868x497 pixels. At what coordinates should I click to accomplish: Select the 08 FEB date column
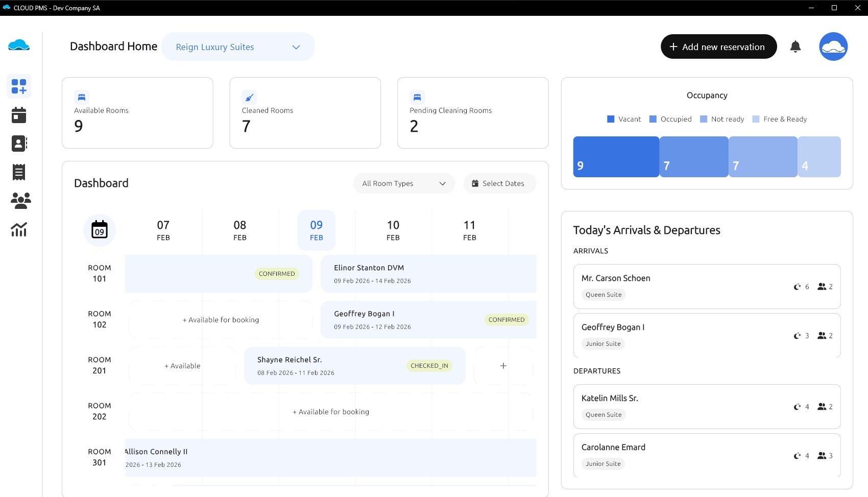[x=240, y=230]
